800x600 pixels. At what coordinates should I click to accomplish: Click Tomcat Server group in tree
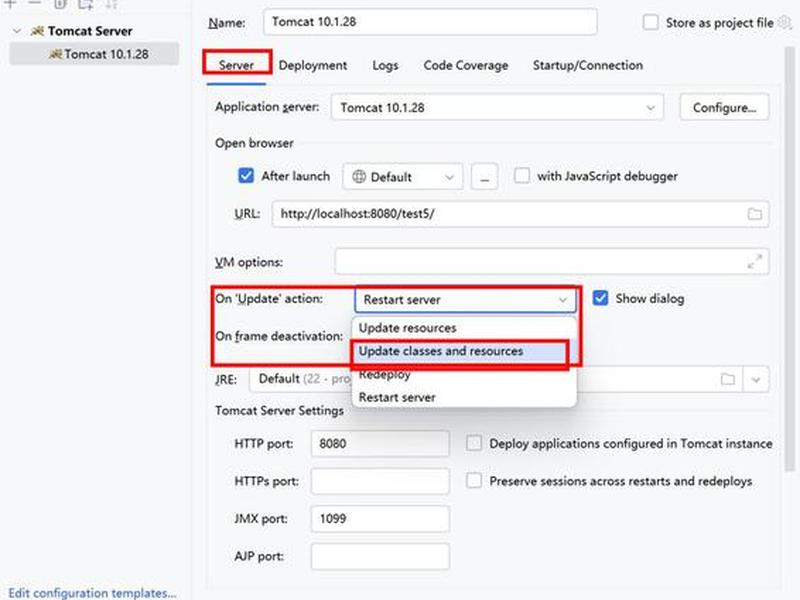tap(90, 31)
